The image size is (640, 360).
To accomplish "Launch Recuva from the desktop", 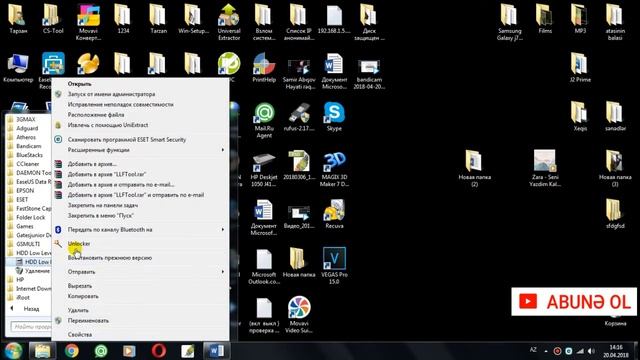I will coord(334,214).
